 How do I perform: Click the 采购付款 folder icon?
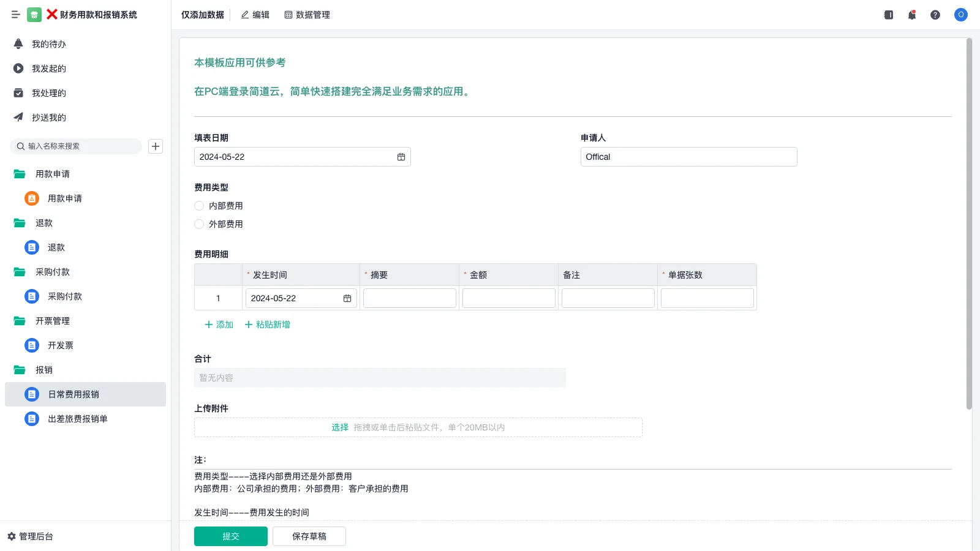coord(20,272)
